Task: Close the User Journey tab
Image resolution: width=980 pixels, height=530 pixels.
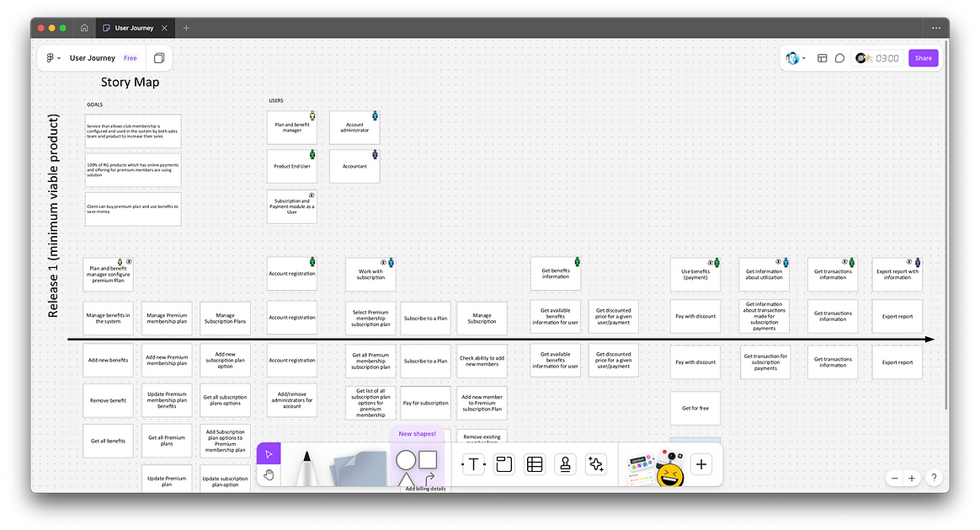Action: click(164, 28)
